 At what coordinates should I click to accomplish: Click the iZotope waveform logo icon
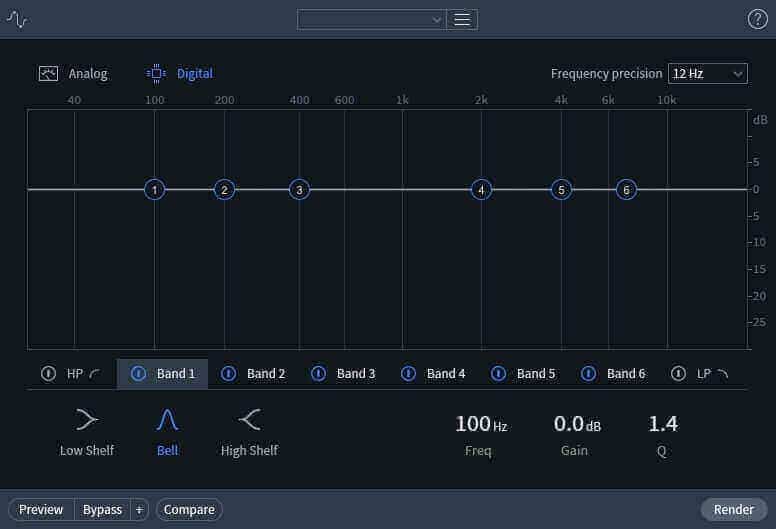pos(17,20)
